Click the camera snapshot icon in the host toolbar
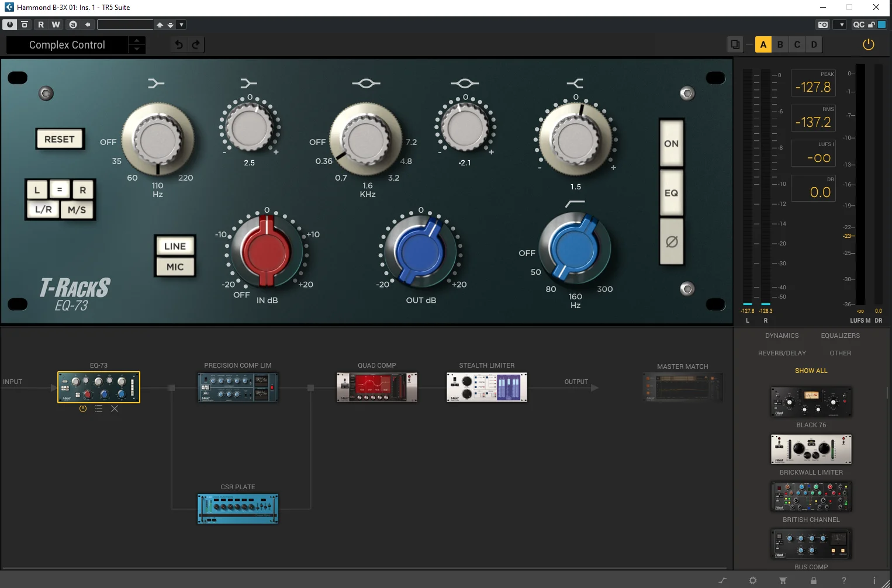The width and height of the screenshot is (892, 588). tap(823, 25)
